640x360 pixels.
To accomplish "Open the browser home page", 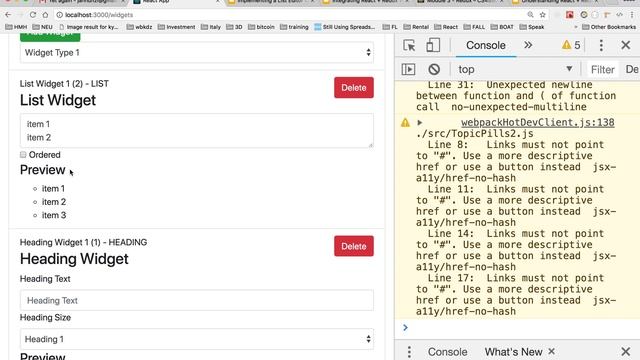I will pos(45,15).
